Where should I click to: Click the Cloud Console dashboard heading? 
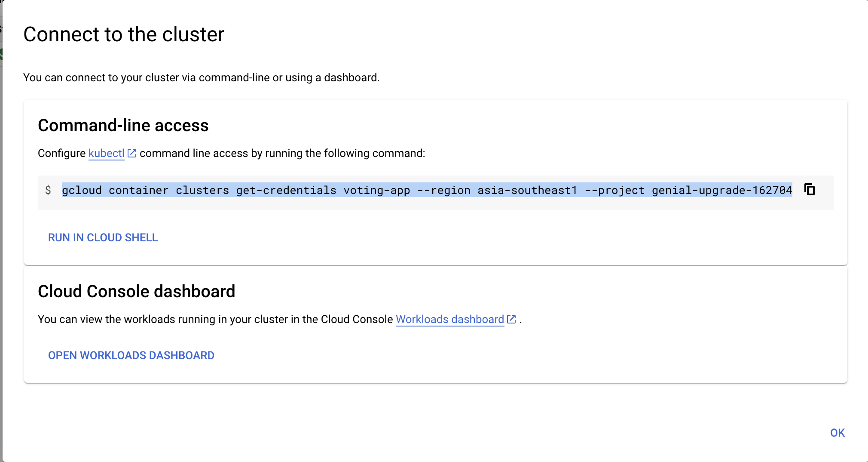point(137,292)
